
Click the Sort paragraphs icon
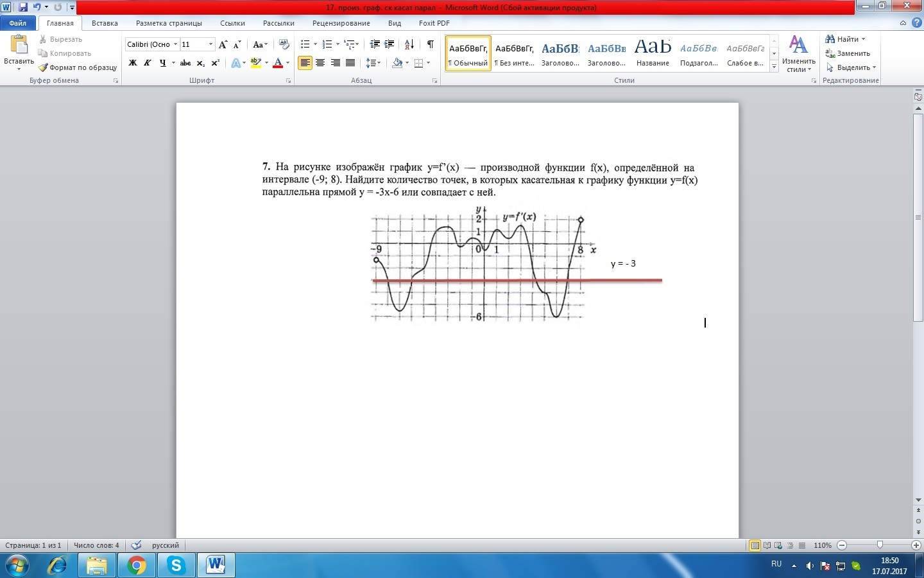coord(409,44)
